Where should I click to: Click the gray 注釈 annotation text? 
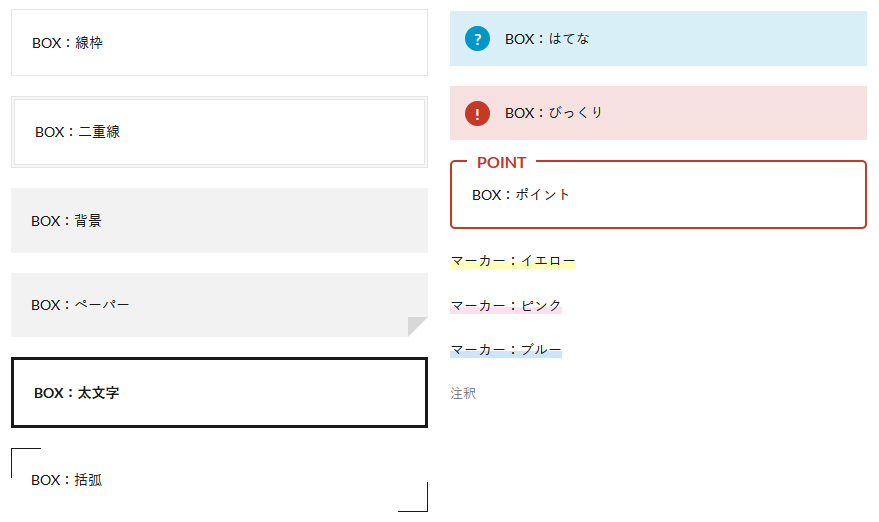click(463, 393)
